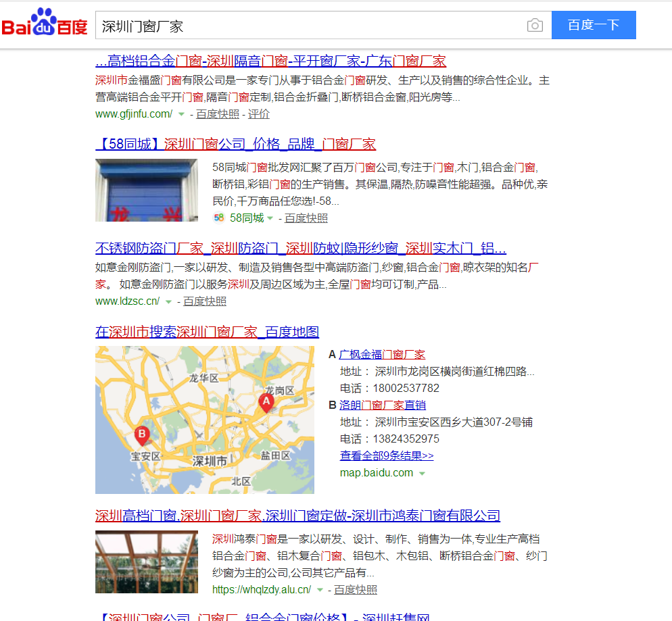Image resolution: width=672 pixels, height=621 pixels.
Task: Open 【58同城】深圳门窗公司 result title
Action: (235, 145)
